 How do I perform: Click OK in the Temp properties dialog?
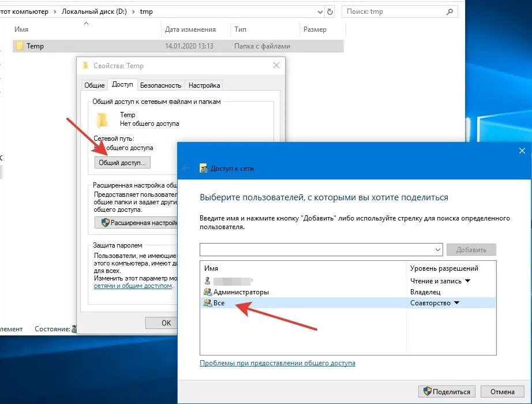click(162, 323)
